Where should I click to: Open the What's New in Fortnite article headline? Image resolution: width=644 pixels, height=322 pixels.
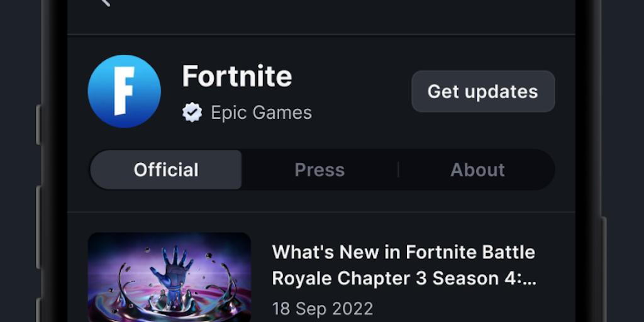403,265
